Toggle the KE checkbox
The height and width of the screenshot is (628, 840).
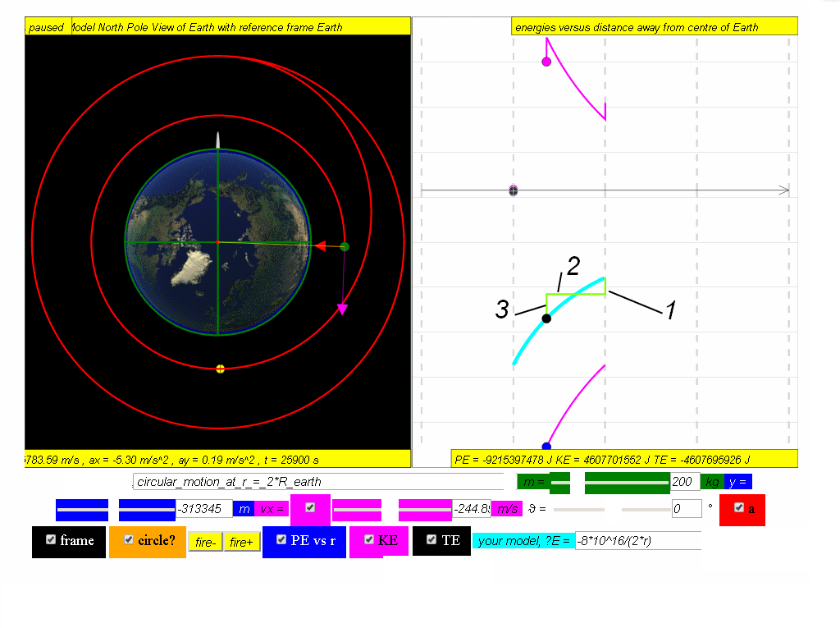click(369, 539)
